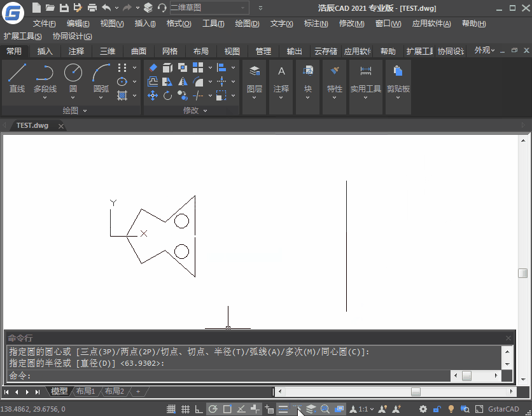The height and width of the screenshot is (416, 532).
Task: Select the 圆 circle tool
Action: click(x=73, y=78)
